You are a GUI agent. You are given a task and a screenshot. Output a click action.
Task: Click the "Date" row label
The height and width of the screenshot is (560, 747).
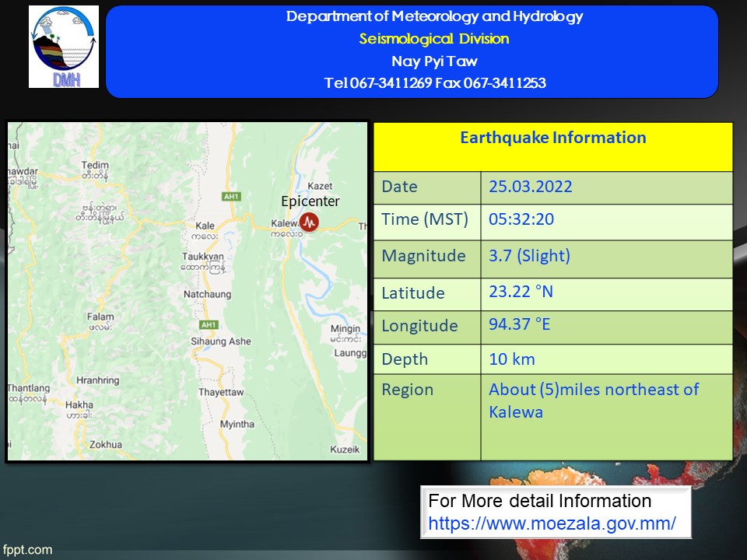(399, 186)
